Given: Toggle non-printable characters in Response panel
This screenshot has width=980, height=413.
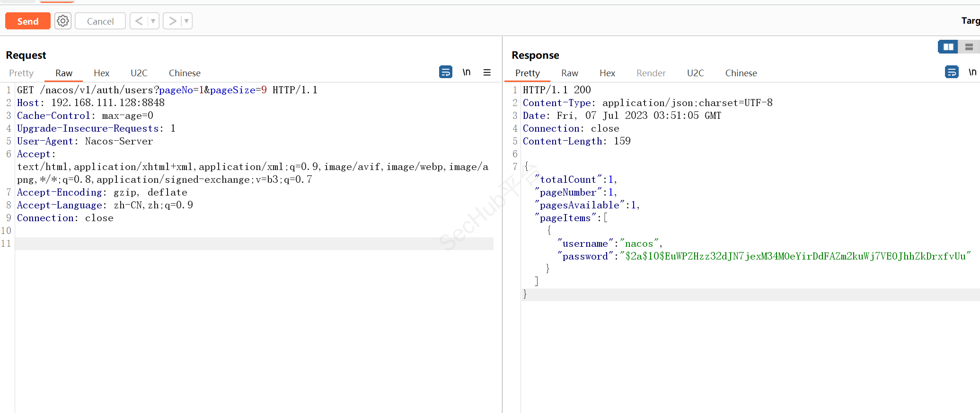Looking at the screenshot, I should point(972,72).
